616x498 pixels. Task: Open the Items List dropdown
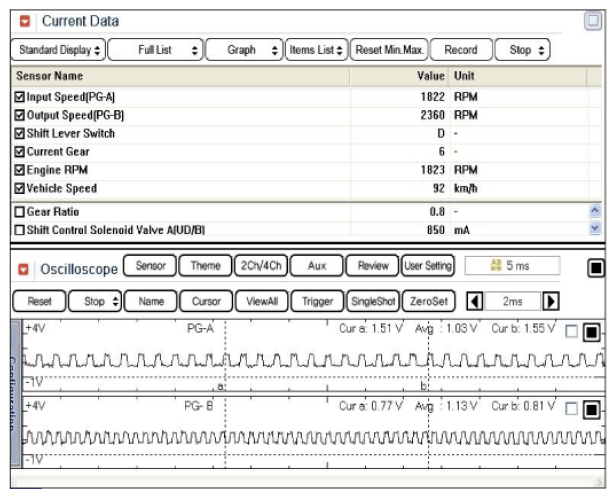(315, 49)
